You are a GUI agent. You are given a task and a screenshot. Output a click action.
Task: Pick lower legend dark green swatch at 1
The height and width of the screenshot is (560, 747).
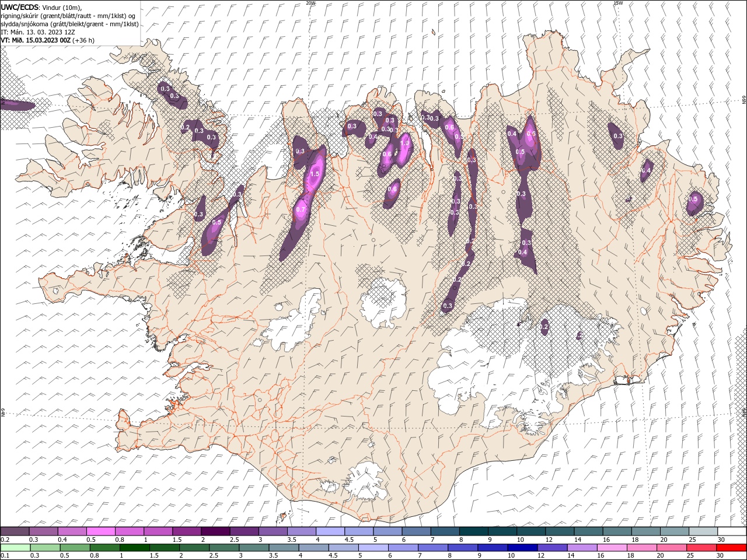coord(134,548)
